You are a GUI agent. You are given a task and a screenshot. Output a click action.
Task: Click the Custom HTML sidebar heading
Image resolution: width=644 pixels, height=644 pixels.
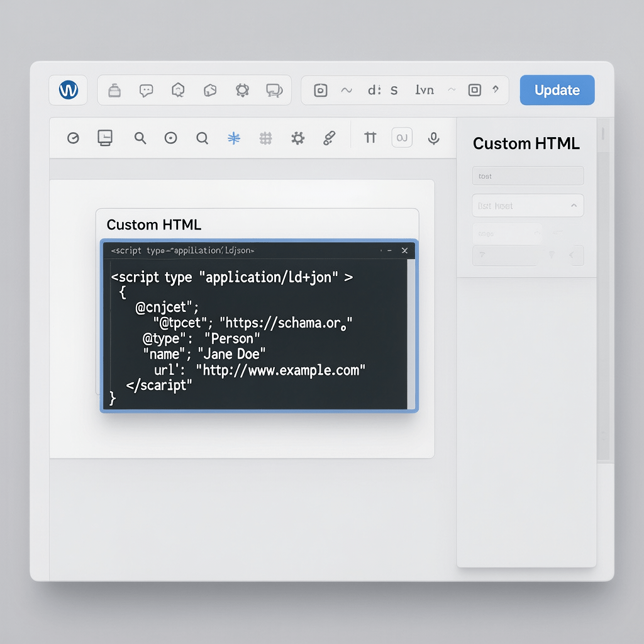tap(526, 144)
